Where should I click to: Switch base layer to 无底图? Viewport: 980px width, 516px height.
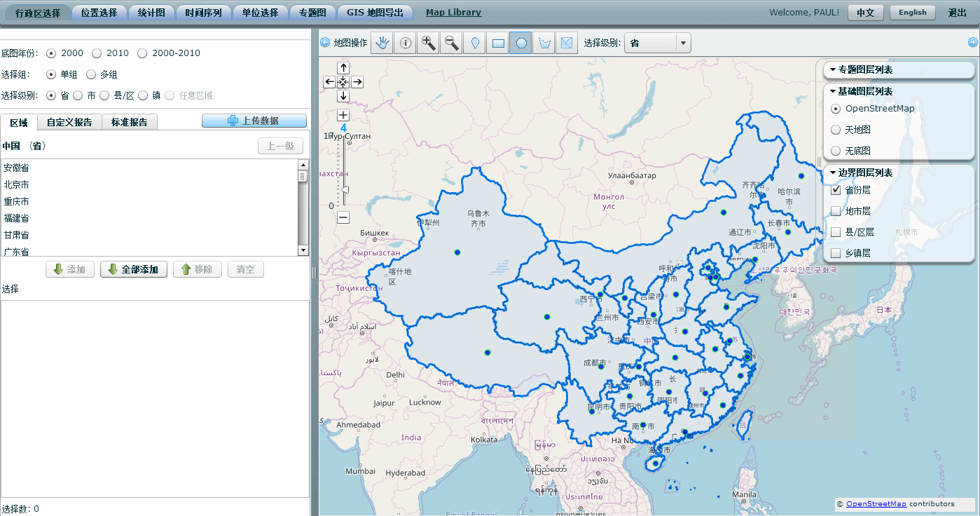pyautogui.click(x=836, y=151)
